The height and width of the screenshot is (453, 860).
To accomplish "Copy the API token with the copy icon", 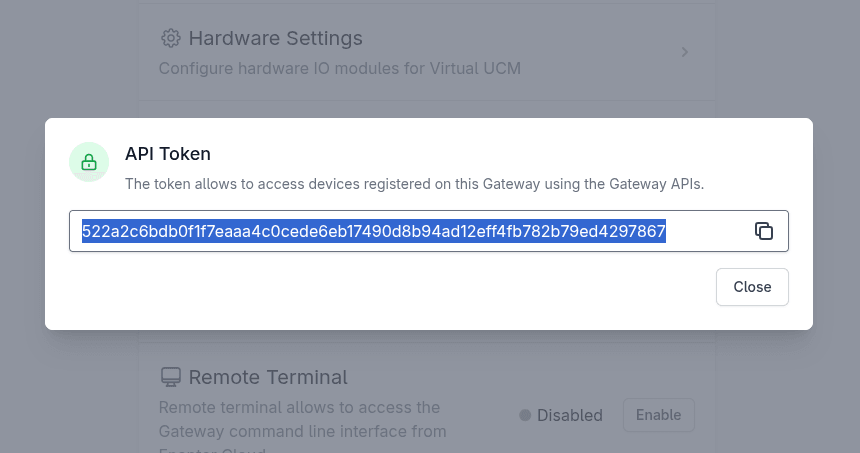I will (764, 231).
